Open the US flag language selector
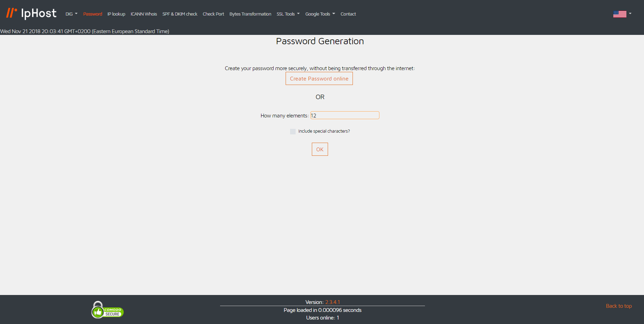644x324 pixels. point(620,14)
